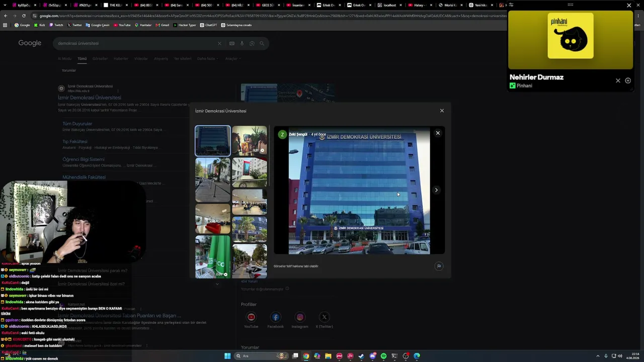Open File Explorer from the taskbar
The height and width of the screenshot is (362, 644).
[x=328, y=356]
